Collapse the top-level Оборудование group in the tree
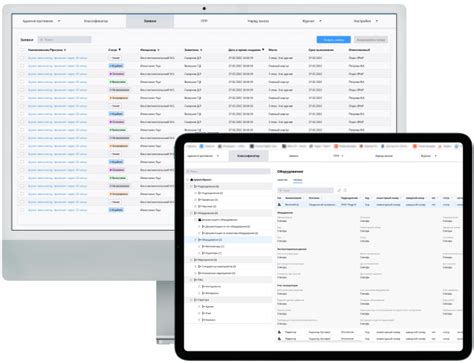This screenshot has width=474, height=363. (x=191, y=213)
